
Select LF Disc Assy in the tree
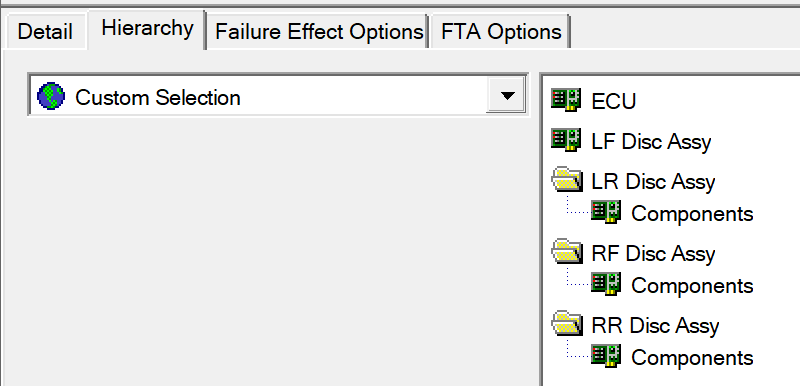click(651, 141)
